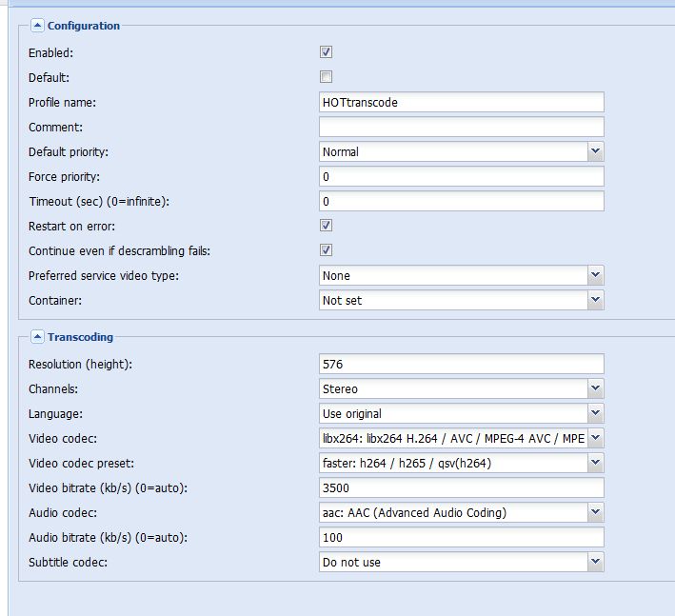
Task: Click the Profile name text field
Action: (462, 103)
